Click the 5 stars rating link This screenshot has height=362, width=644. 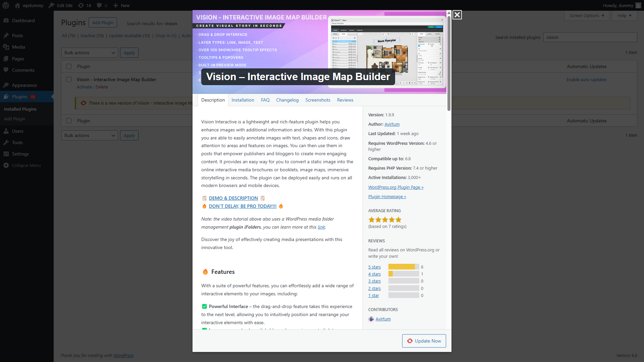374,267
